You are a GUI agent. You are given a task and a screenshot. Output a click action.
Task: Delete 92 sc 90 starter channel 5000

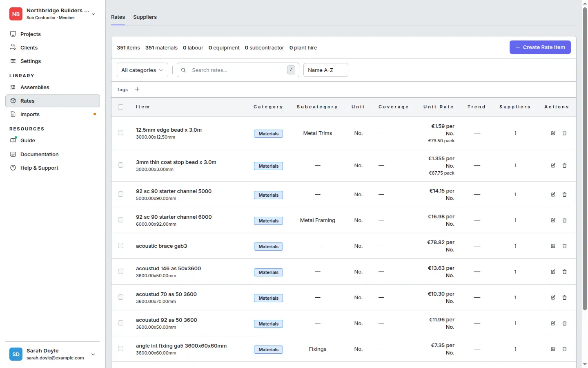coord(564,194)
